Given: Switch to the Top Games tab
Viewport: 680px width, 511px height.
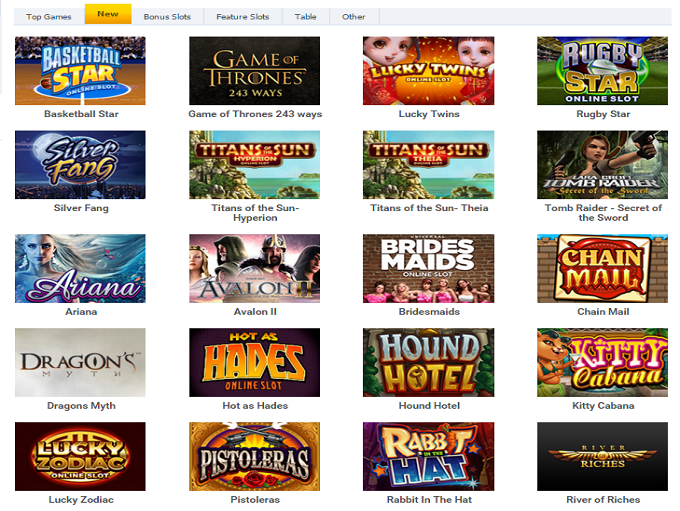Looking at the screenshot, I should (x=49, y=17).
